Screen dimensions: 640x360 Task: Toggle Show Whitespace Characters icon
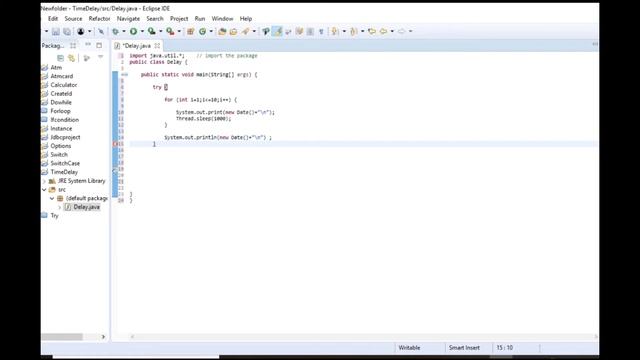point(321,31)
